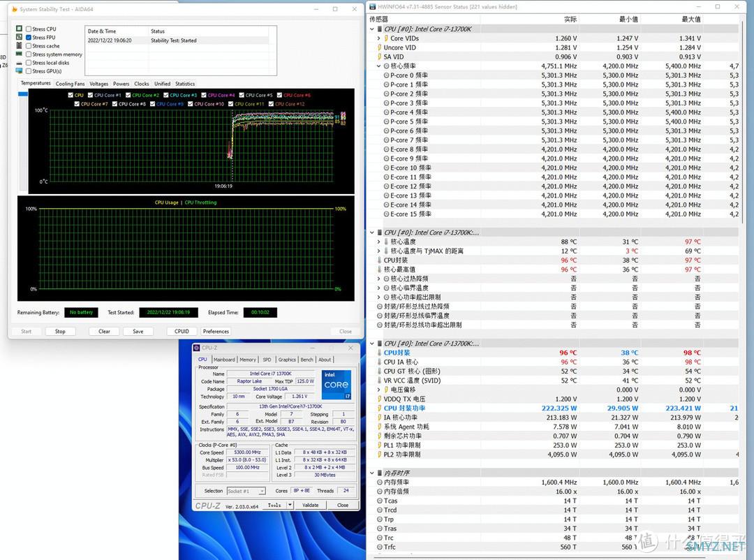Image resolution: width=754 pixels, height=560 pixels.
Task: Click the clock icon beside Tcas
Action: [x=380, y=501]
